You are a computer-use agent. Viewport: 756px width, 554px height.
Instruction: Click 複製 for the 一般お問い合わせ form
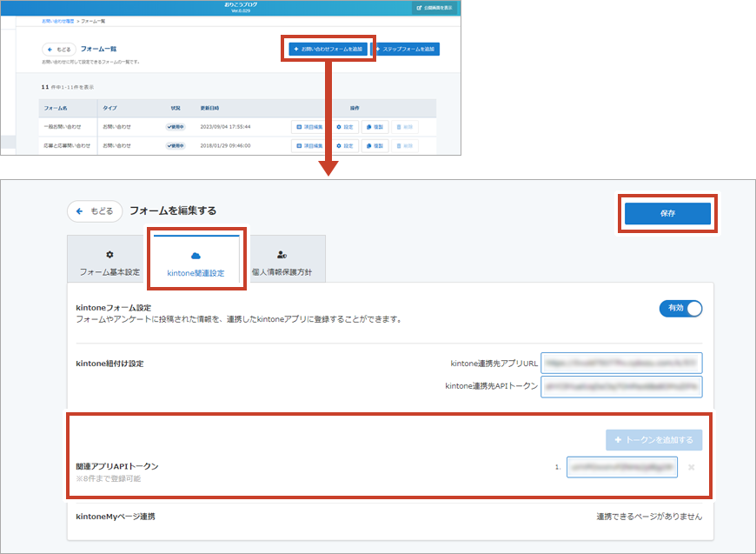(374, 126)
